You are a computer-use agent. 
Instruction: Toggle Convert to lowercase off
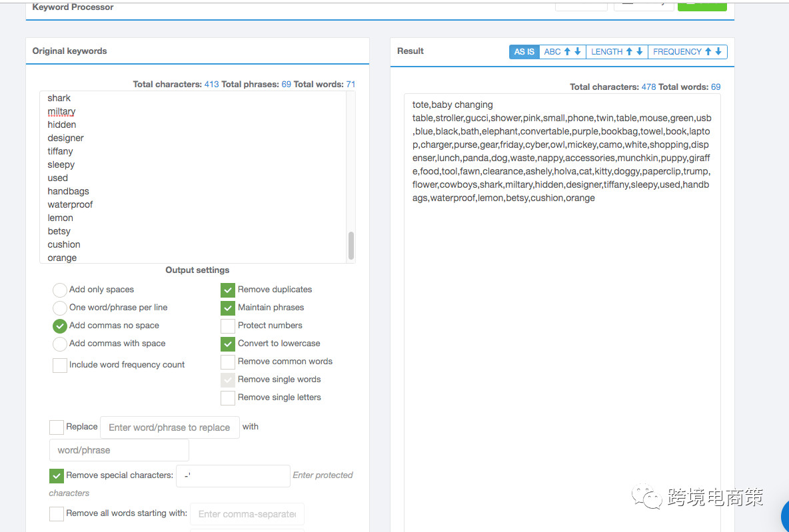[228, 344]
